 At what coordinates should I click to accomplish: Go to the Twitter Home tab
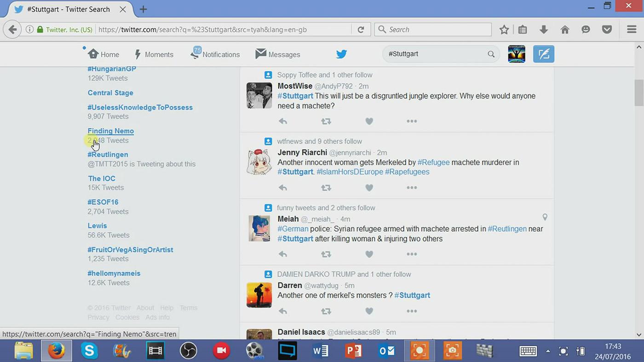(103, 54)
